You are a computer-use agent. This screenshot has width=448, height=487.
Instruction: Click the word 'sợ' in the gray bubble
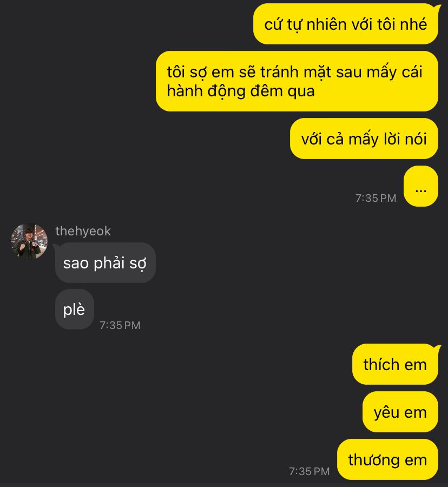[x=138, y=264]
